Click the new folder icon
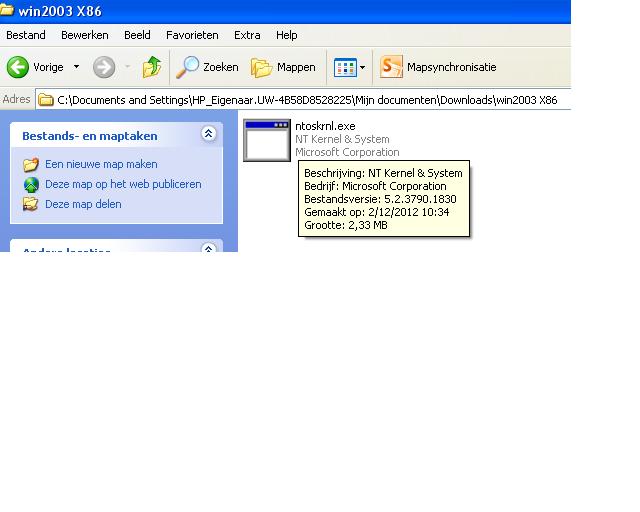Image resolution: width=640 pixels, height=512 pixels. [31, 165]
